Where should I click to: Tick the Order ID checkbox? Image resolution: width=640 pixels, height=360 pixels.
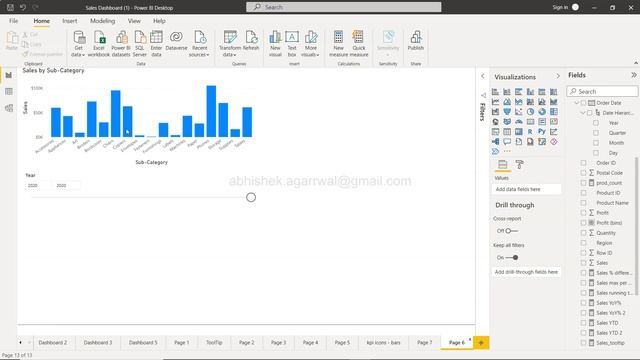(x=584, y=163)
